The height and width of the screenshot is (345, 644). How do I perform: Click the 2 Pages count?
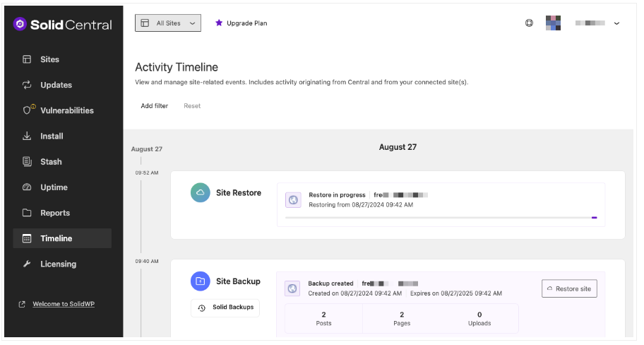tap(402, 319)
